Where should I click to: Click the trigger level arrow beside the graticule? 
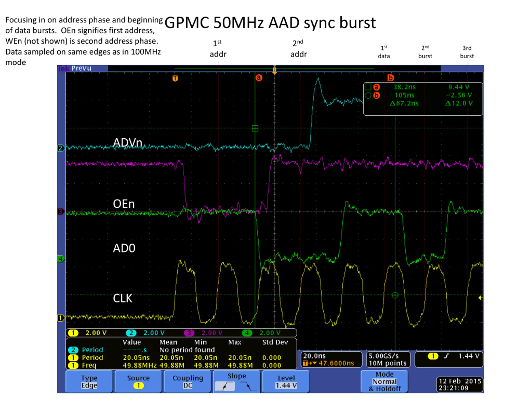[480, 298]
